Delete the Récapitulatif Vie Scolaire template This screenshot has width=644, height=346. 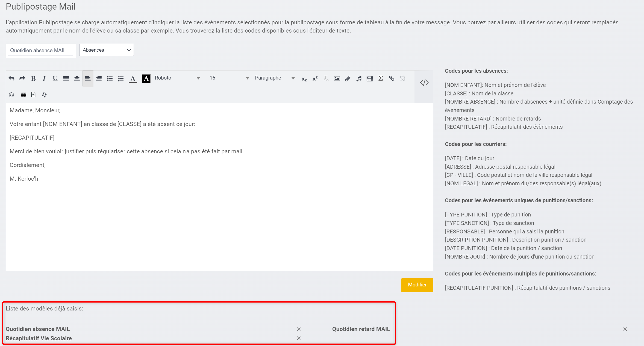(x=299, y=338)
